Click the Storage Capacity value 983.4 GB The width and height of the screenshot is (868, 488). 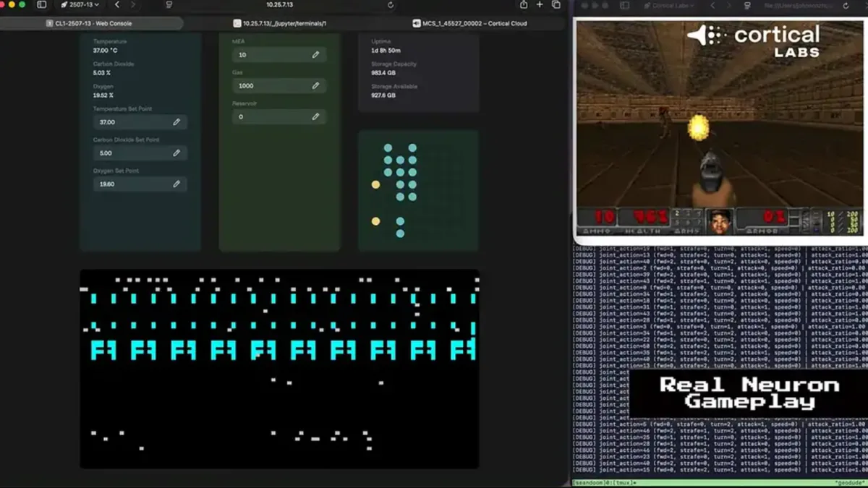click(x=384, y=73)
